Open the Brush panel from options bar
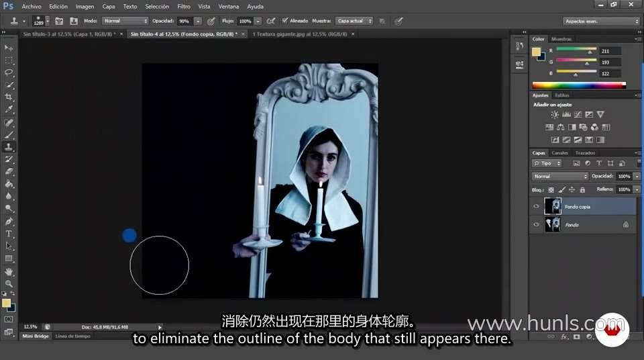 coord(59,21)
